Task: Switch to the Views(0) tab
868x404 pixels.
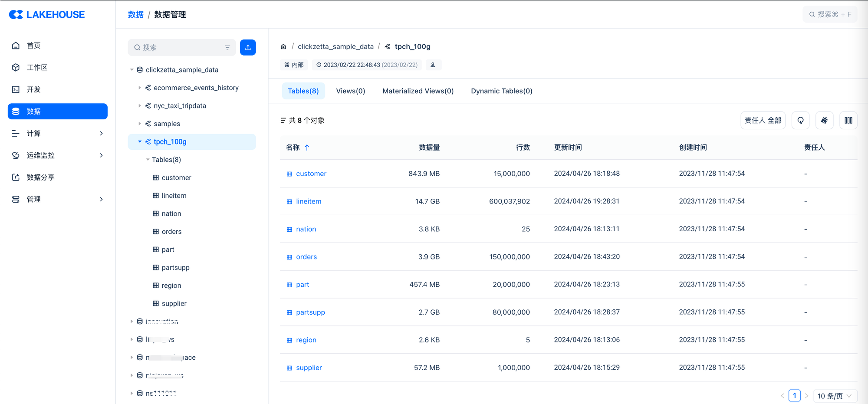Action: point(350,91)
